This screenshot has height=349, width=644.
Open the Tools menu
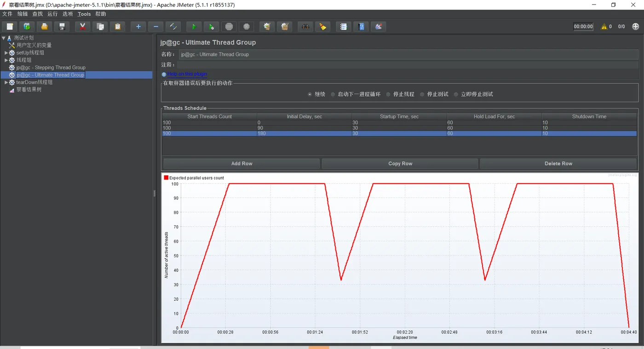click(84, 14)
